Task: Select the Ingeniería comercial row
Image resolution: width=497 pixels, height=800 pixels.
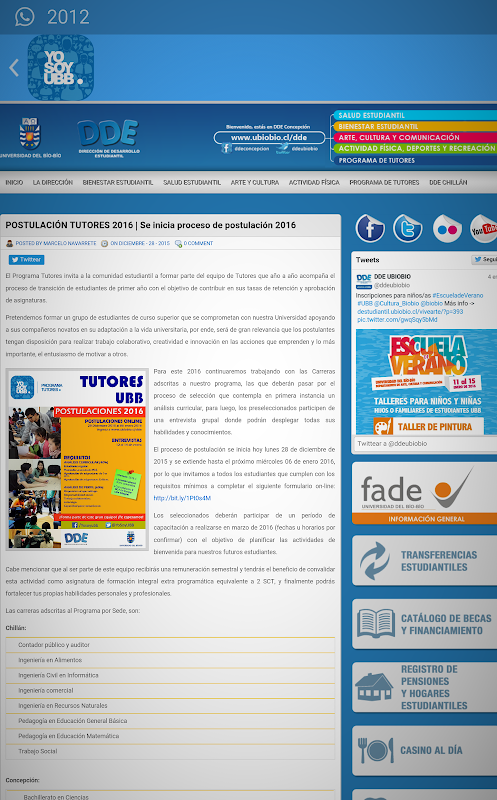Action: (x=170, y=690)
